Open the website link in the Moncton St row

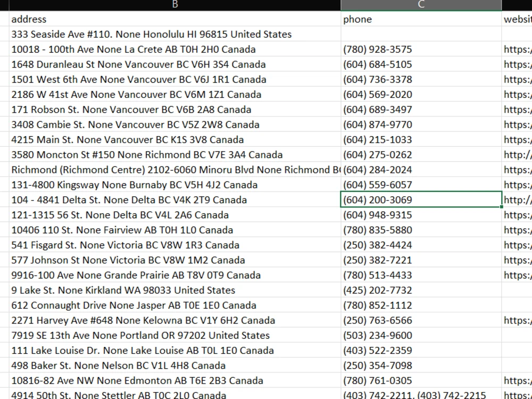(517, 154)
